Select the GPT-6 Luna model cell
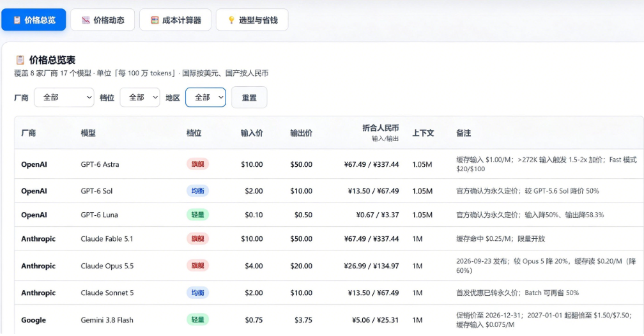 (100, 215)
